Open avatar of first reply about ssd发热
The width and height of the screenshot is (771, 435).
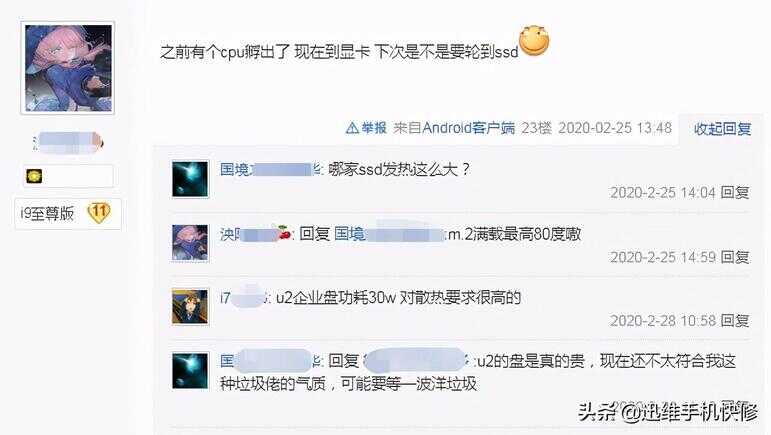(190, 179)
